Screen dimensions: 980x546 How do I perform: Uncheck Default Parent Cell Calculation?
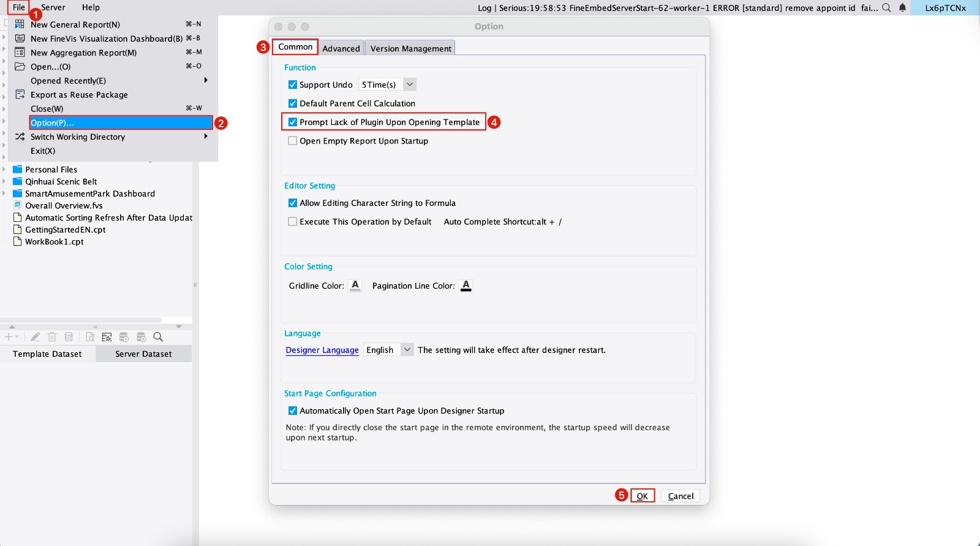click(293, 104)
